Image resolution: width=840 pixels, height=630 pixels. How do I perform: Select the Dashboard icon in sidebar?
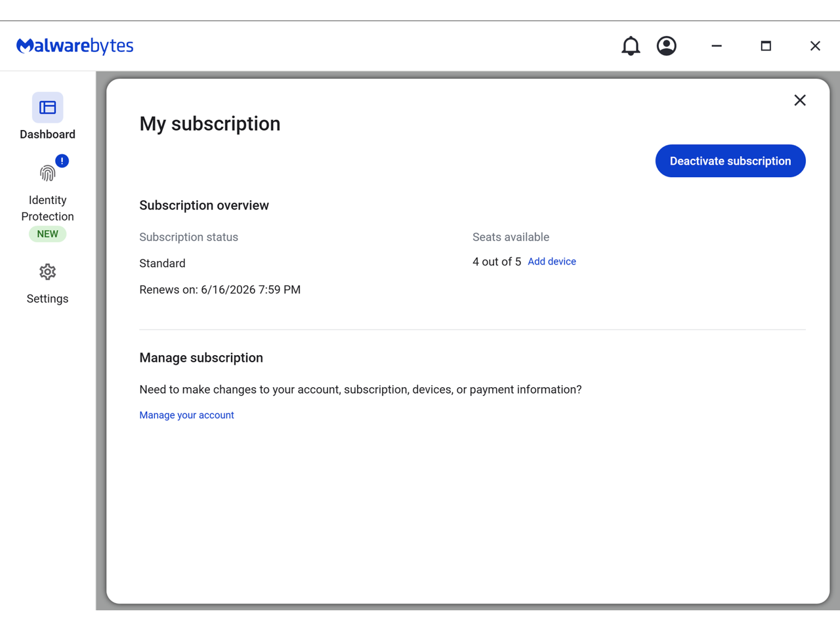pyautogui.click(x=47, y=108)
